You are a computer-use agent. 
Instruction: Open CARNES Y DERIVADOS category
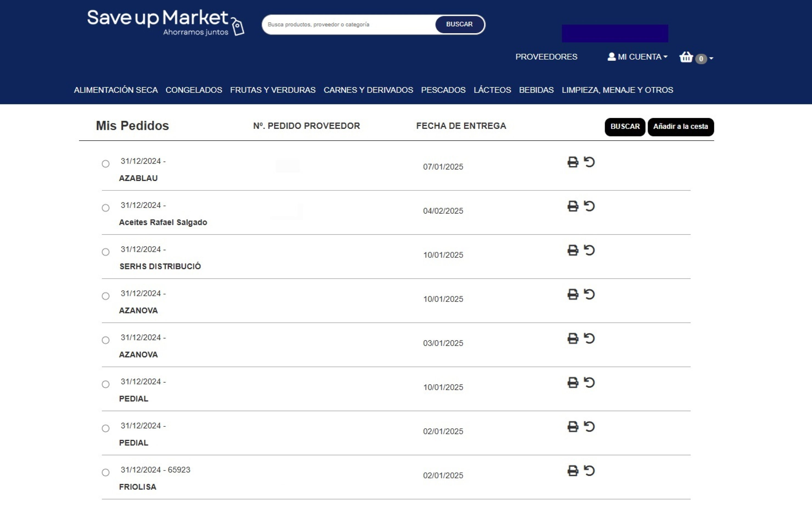pos(368,90)
